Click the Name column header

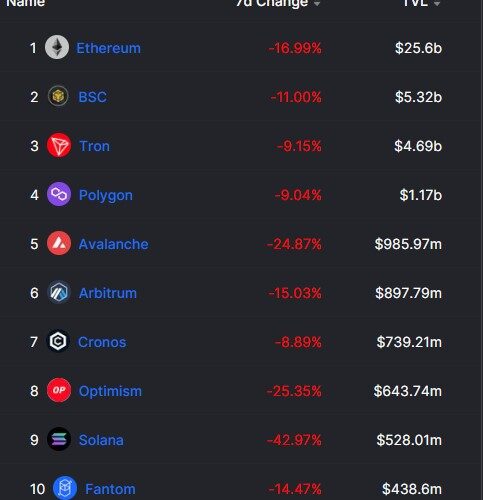point(26,3)
